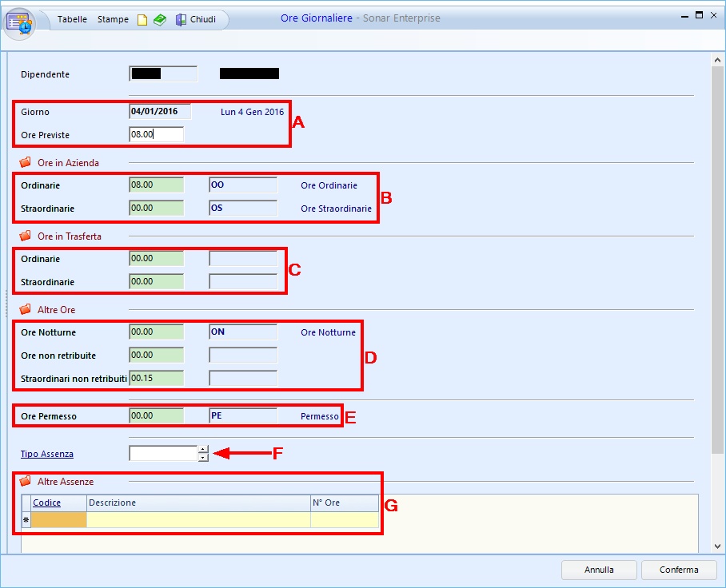
Task: Click the vertical scrollbar down arrow
Action: click(718, 546)
